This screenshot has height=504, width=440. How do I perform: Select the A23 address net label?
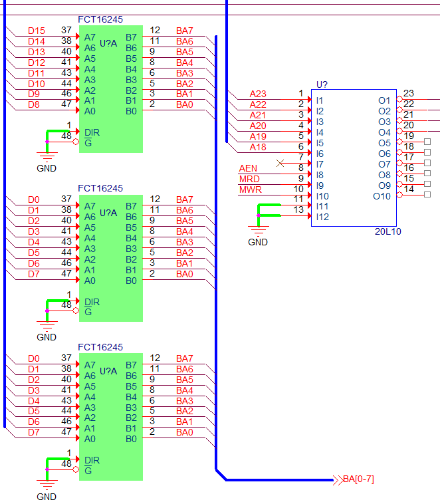pyautogui.click(x=258, y=94)
